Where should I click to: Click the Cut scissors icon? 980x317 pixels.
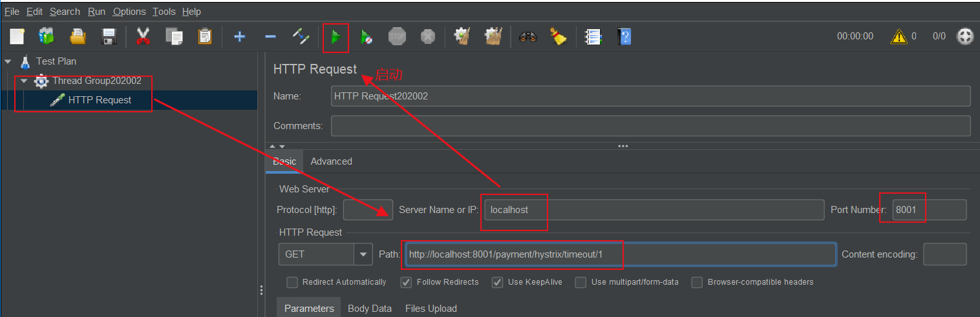click(143, 37)
